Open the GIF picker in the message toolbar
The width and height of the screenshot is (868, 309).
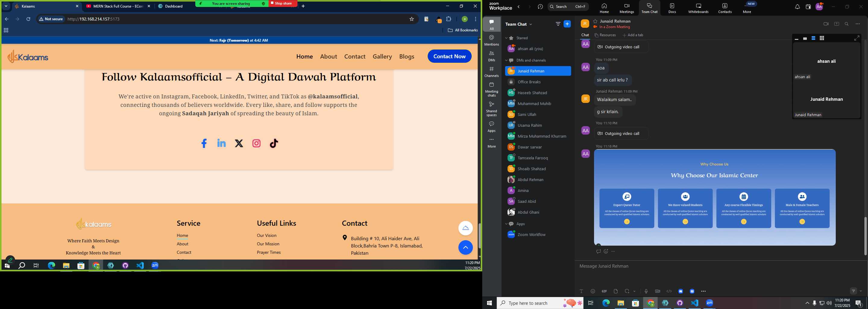pos(604,291)
